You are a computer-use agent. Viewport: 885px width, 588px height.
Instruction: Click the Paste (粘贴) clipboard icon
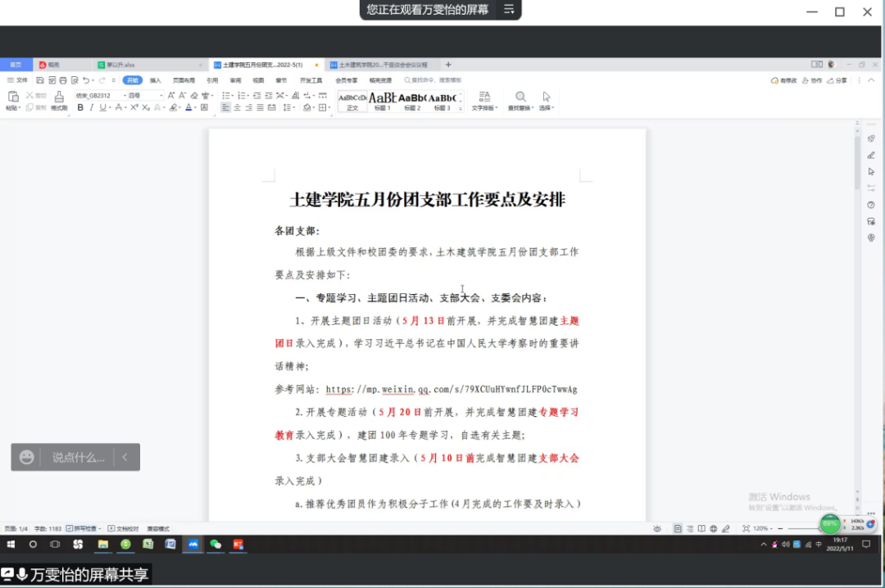tap(12, 97)
